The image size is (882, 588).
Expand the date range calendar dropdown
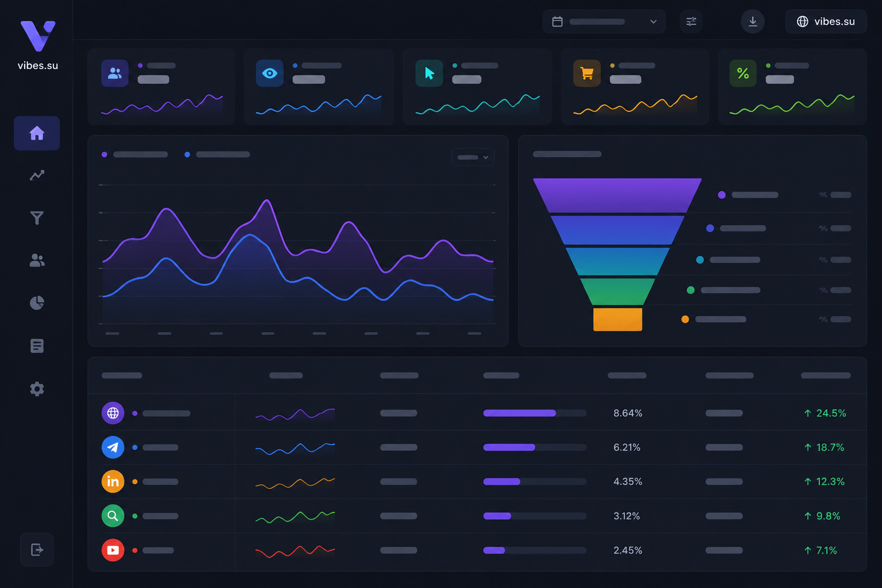604,22
